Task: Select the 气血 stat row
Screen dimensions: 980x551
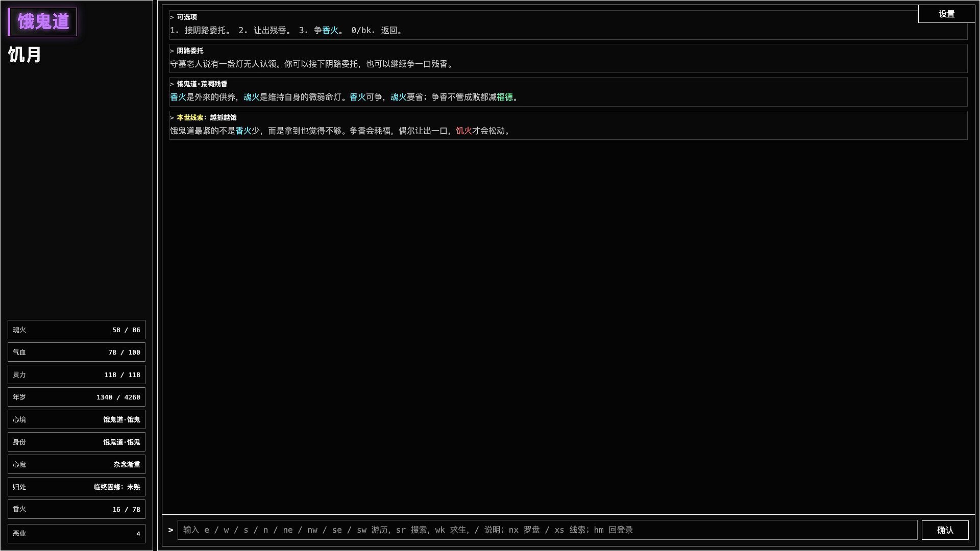Action: tap(77, 352)
